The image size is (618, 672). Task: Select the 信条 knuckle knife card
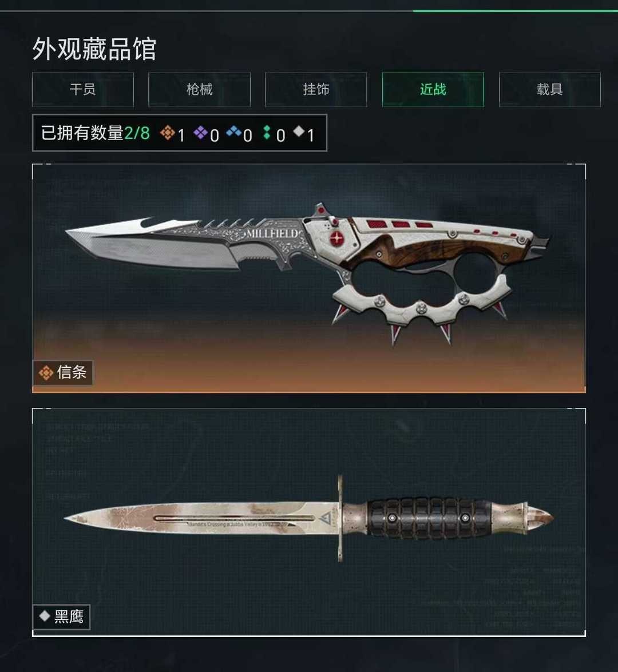point(309,278)
